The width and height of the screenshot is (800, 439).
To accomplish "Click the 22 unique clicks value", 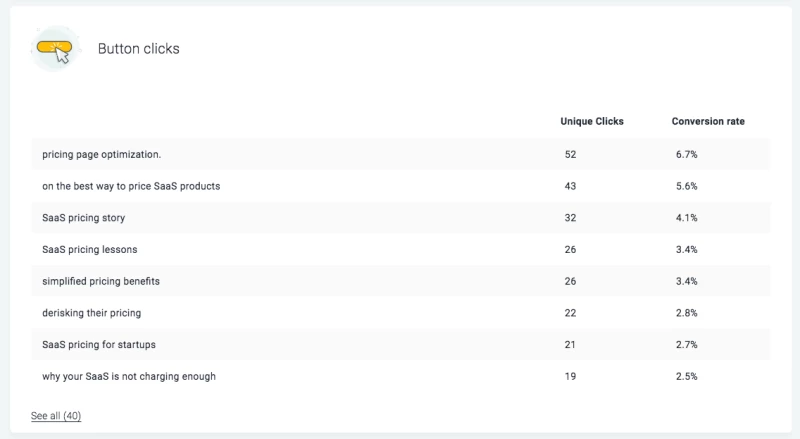I will tap(570, 313).
